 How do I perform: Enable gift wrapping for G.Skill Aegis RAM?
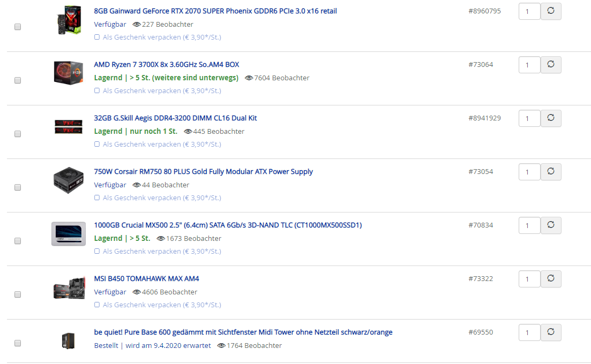tap(97, 144)
